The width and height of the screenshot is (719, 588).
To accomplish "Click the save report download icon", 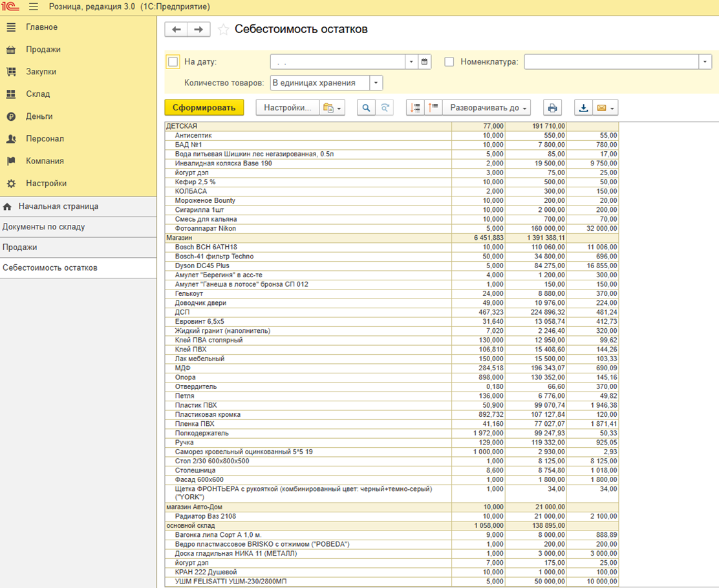I will [x=583, y=108].
